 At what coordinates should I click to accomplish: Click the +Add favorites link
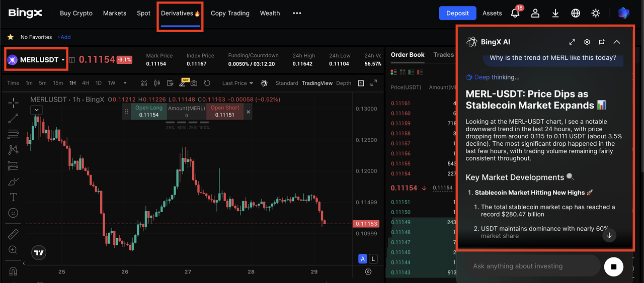tap(64, 37)
